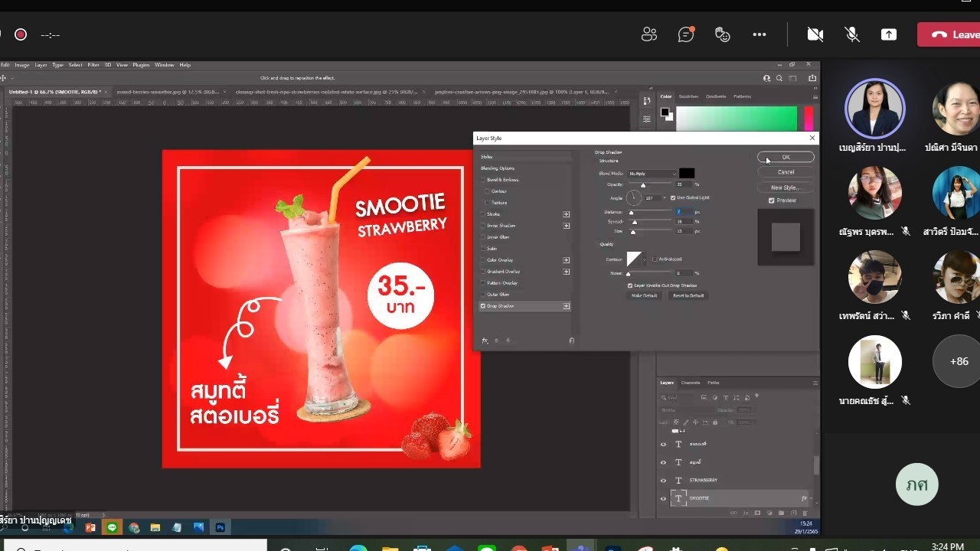Click the fx icon in Layer Style dialog
This screenshot has height=551, width=980.
(485, 341)
